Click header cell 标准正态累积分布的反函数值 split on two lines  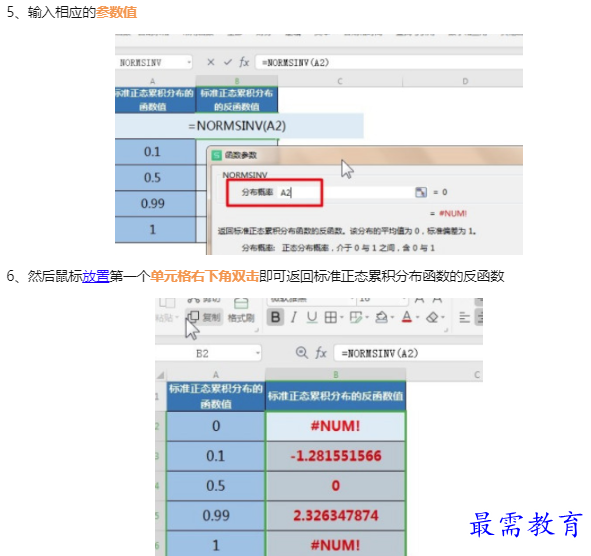coord(237,100)
